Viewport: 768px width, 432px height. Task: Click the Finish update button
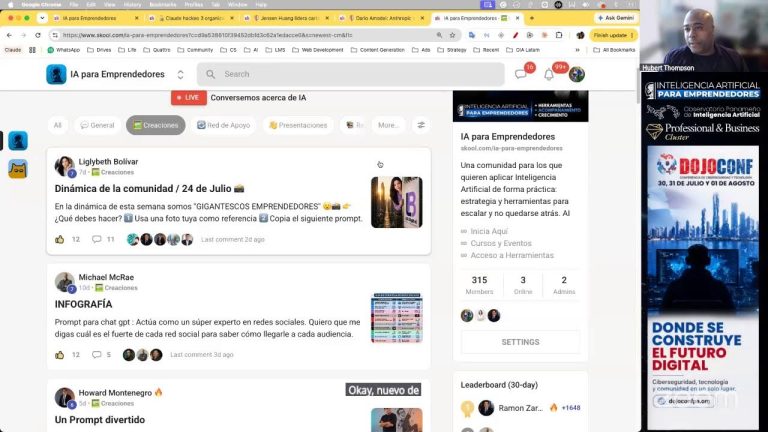coord(613,35)
